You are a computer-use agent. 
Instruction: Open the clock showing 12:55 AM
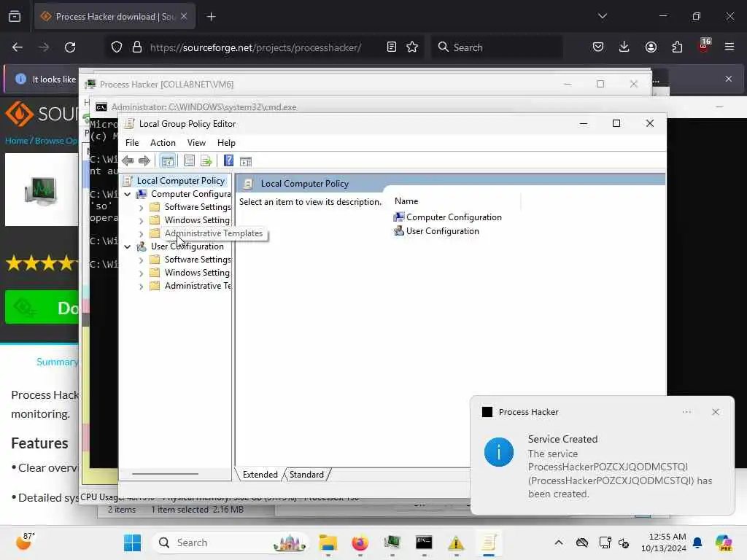[x=663, y=542]
